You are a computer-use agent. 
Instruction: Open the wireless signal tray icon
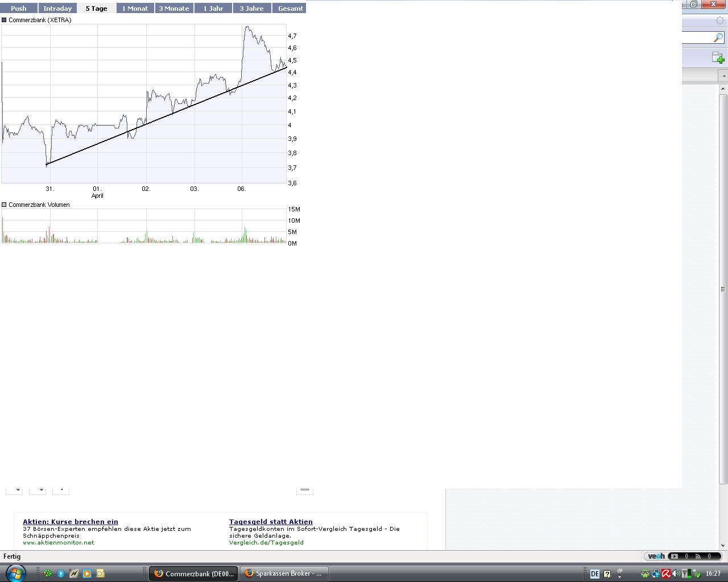[x=686, y=573]
